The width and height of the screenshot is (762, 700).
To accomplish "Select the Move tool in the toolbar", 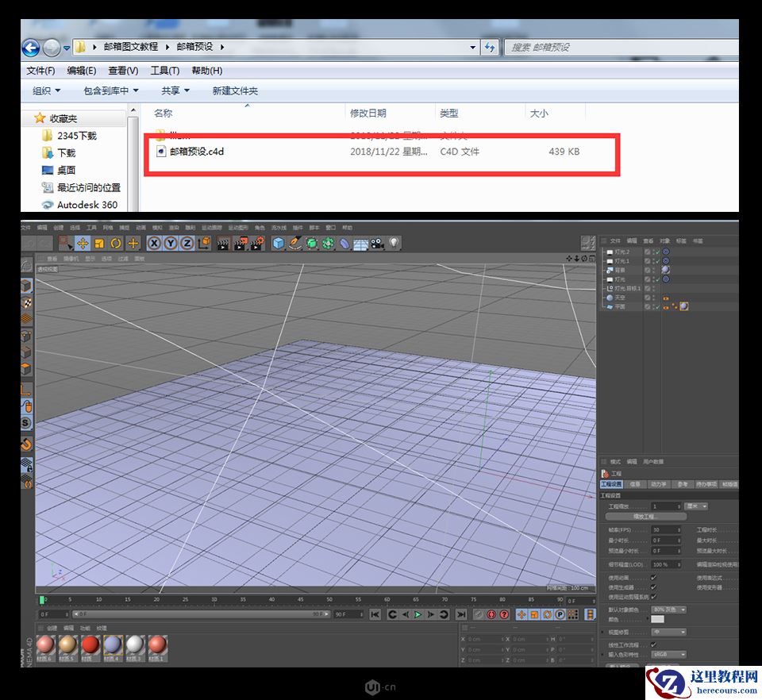I will click(x=83, y=244).
